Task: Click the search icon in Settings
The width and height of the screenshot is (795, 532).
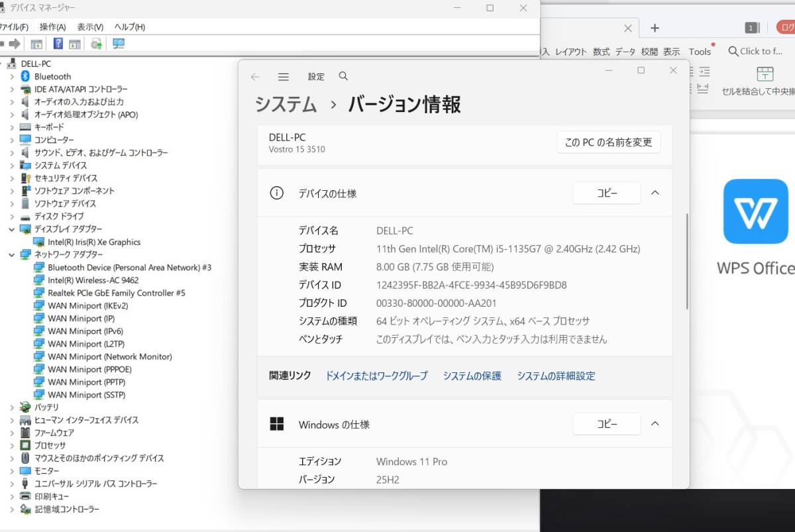Action: (x=343, y=76)
